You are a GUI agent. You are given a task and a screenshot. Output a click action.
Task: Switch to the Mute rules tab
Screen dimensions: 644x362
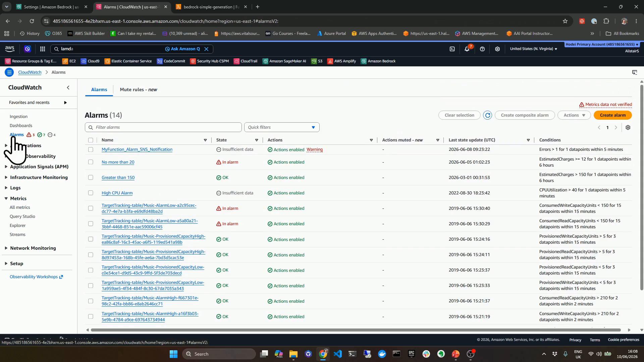[138, 90]
